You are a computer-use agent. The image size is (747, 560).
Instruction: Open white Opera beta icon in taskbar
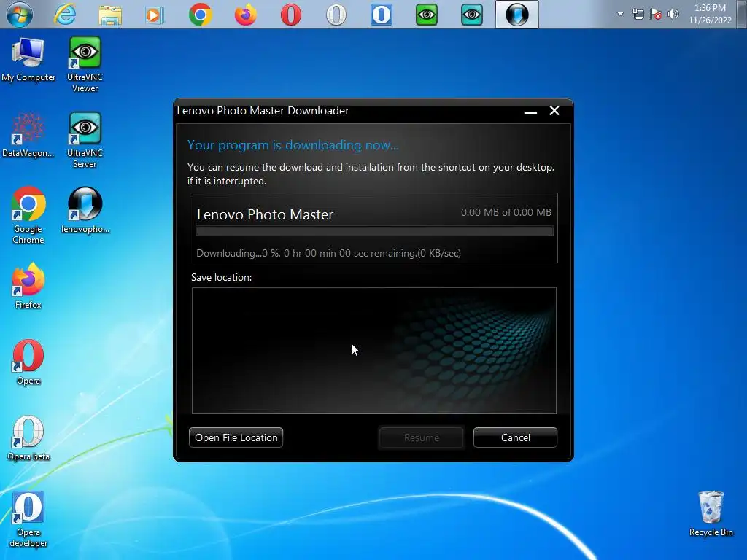[336, 15]
